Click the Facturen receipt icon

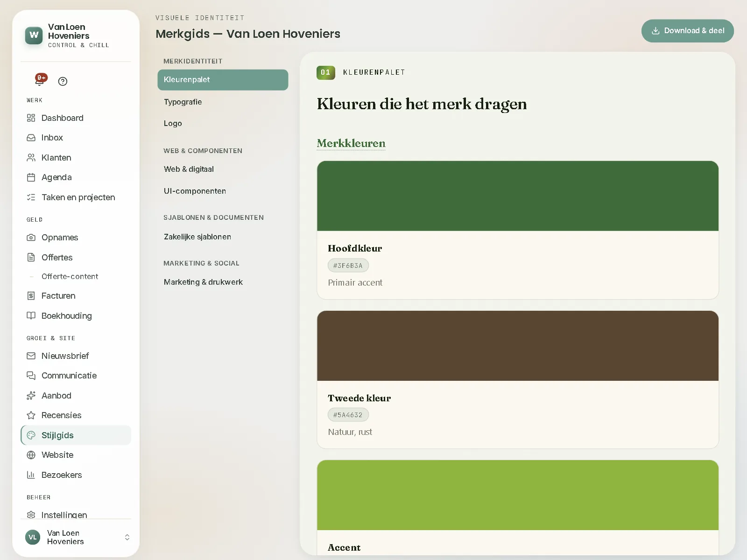(x=31, y=296)
